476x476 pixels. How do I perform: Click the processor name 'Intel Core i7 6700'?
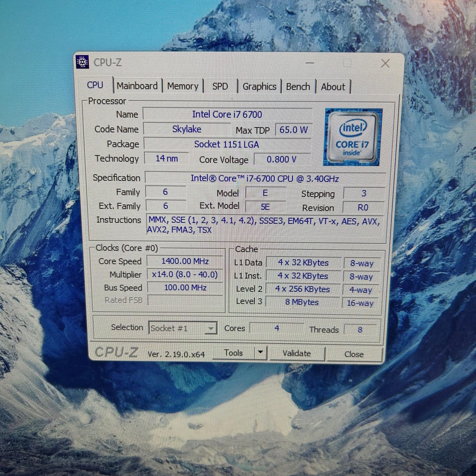pyautogui.click(x=227, y=114)
